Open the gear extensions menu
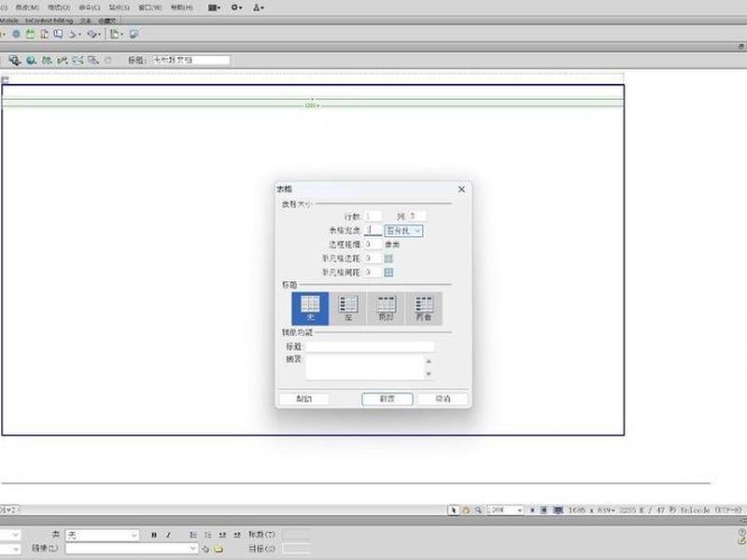 click(237, 7)
